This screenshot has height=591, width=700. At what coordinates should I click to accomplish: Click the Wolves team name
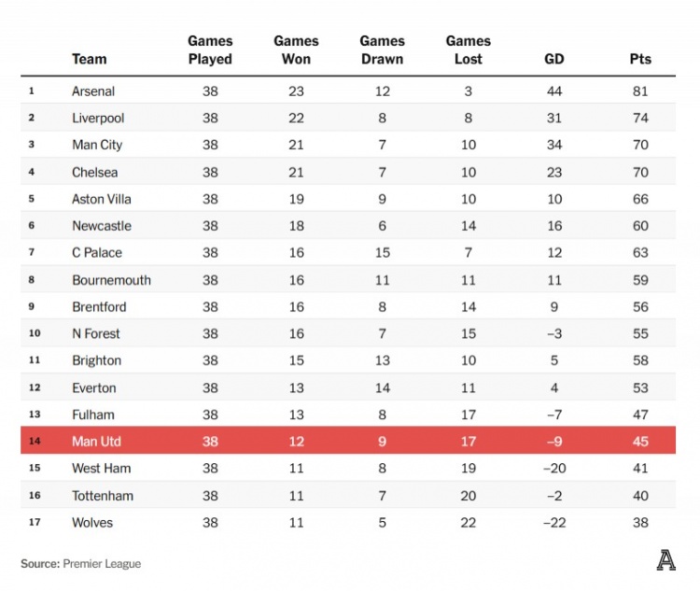tap(92, 523)
